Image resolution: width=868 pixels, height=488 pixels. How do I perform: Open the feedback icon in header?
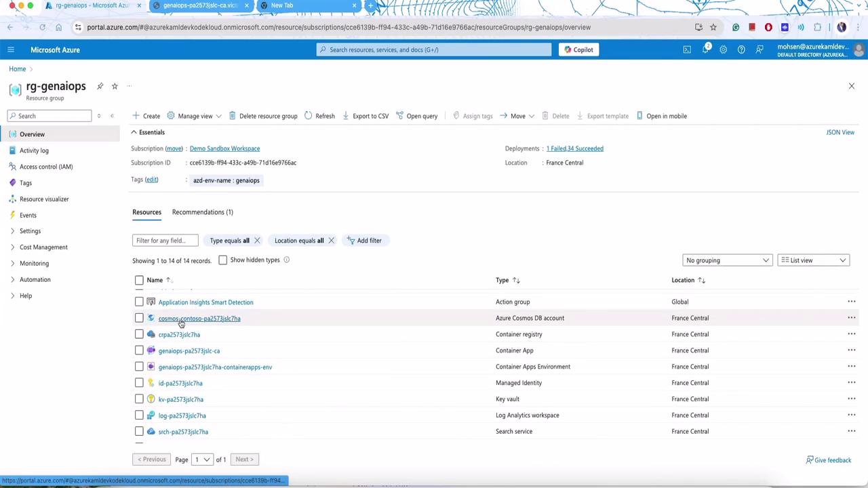coord(759,49)
